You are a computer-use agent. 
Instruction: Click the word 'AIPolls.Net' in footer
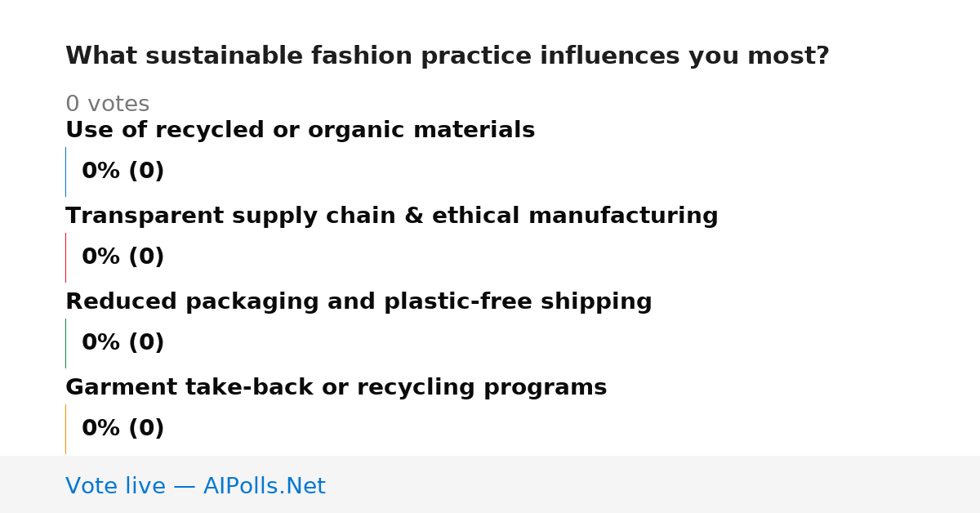pyautogui.click(x=264, y=486)
